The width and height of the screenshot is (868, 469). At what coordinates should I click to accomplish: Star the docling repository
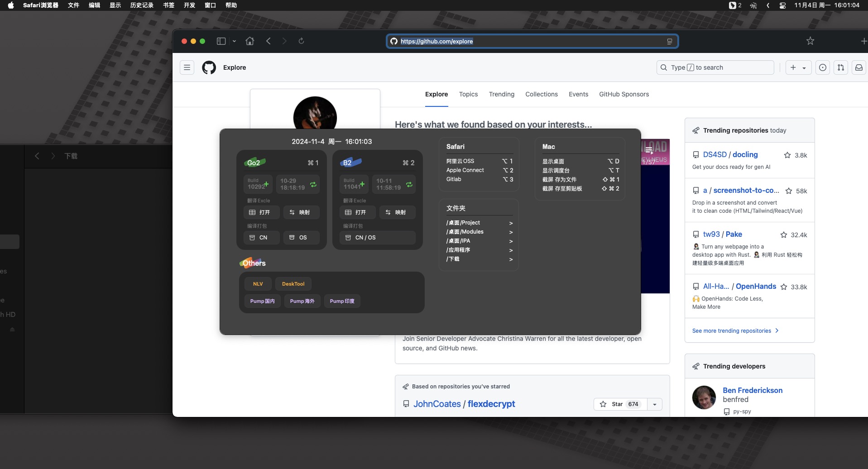coord(787,155)
